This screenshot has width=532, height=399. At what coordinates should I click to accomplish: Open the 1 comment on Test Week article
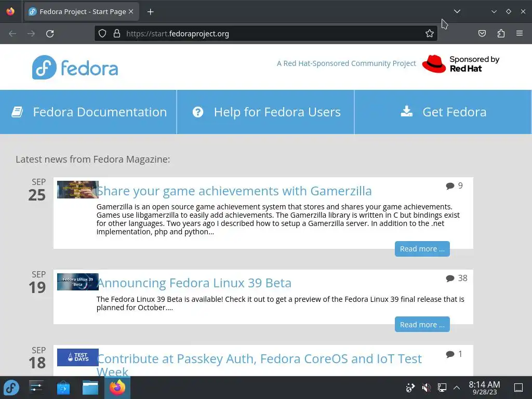tap(454, 354)
